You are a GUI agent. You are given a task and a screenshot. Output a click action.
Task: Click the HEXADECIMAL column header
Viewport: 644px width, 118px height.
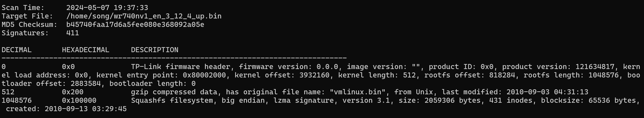coord(85,50)
